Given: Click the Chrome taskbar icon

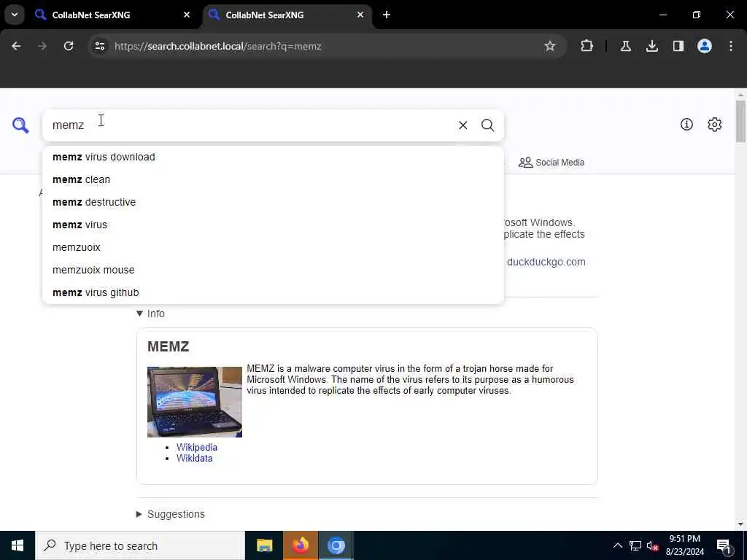Looking at the screenshot, I should click(336, 545).
